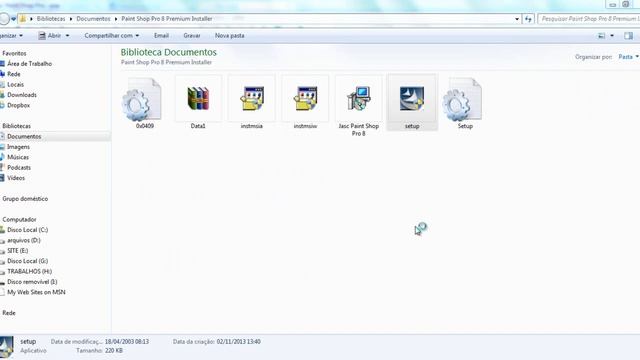Click Documentos in the address breadcrumb
Image resolution: width=640 pixels, height=360 pixels.
tap(93, 19)
